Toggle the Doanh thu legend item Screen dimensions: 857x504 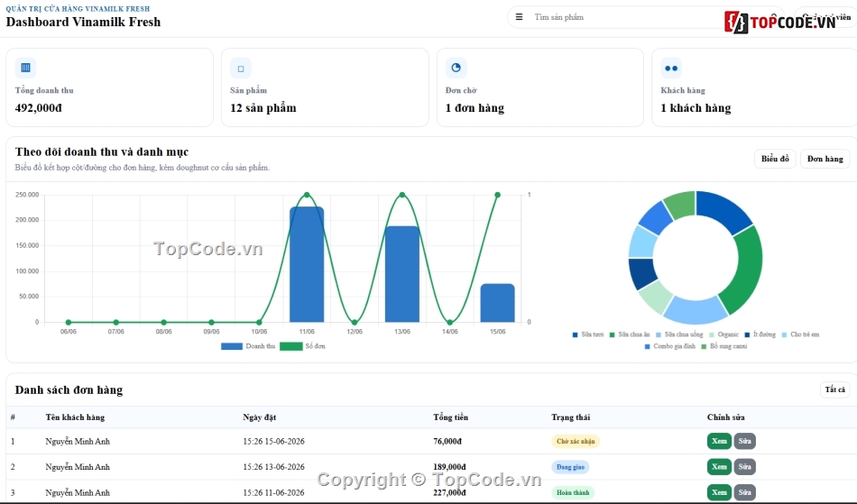(248, 346)
